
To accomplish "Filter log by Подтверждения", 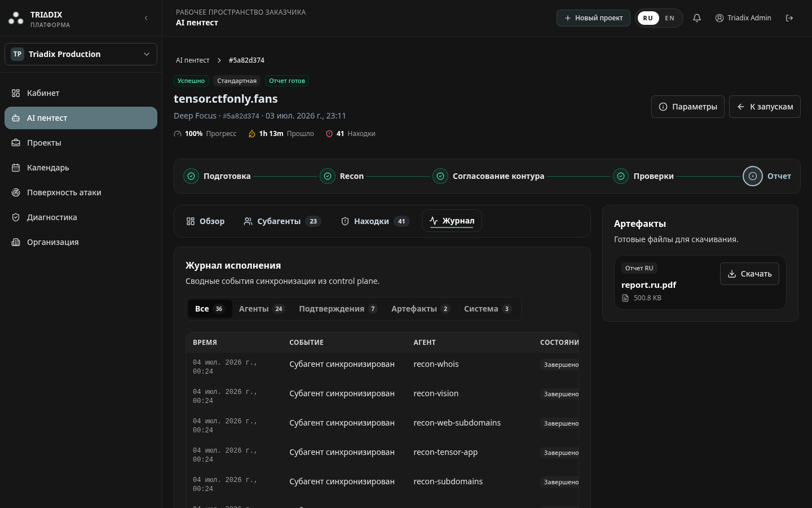I will [x=338, y=309].
